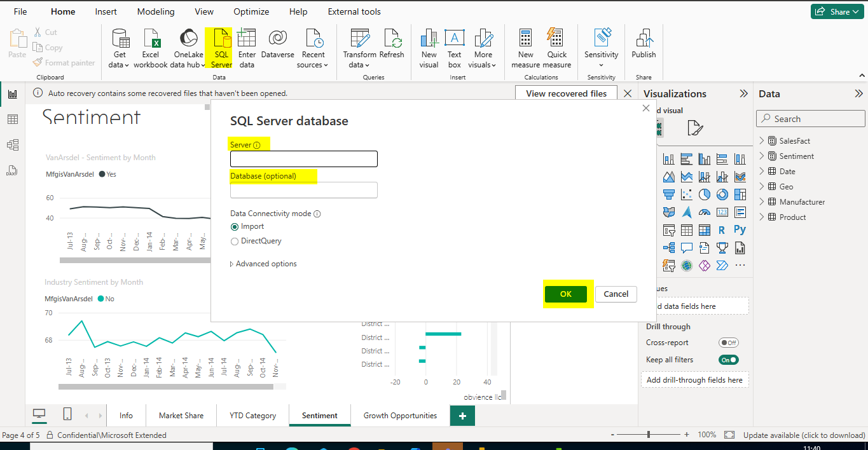Open Get data from the ribbon
Viewport: 868px width, 450px height.
119,48
